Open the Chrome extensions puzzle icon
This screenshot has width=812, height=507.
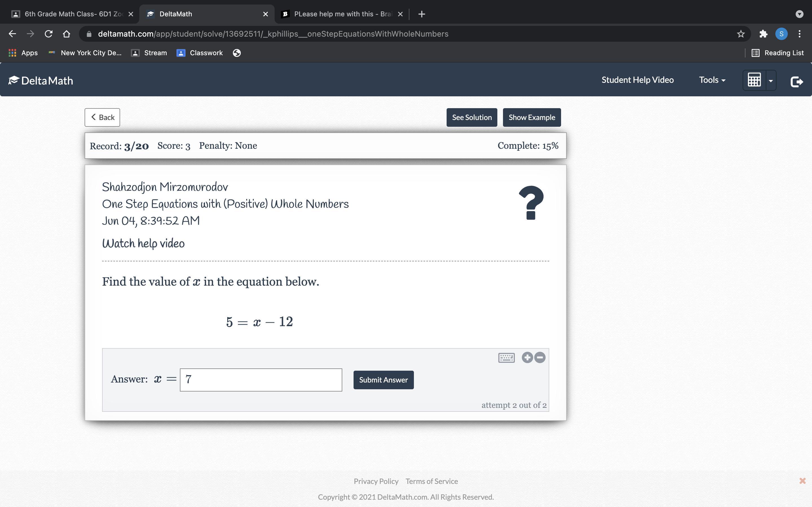(x=763, y=34)
